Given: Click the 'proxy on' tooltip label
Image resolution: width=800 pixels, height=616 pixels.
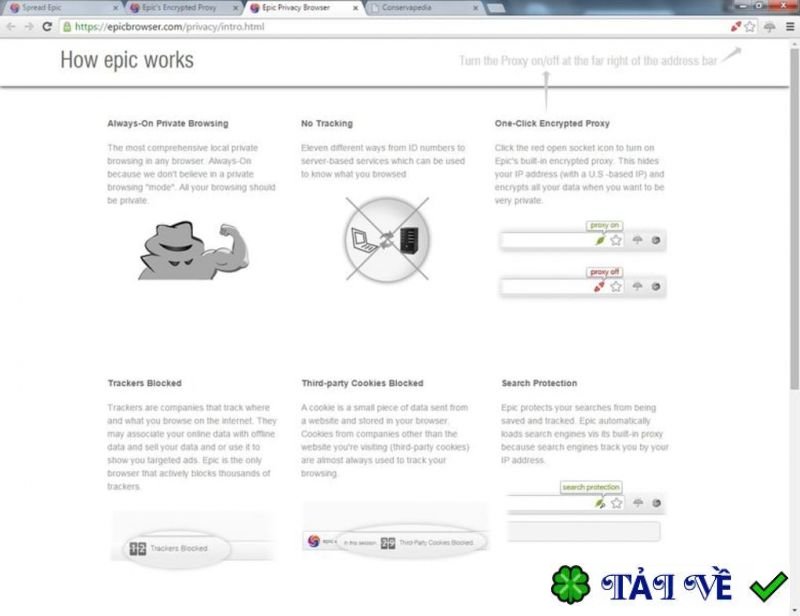Looking at the screenshot, I should (605, 225).
